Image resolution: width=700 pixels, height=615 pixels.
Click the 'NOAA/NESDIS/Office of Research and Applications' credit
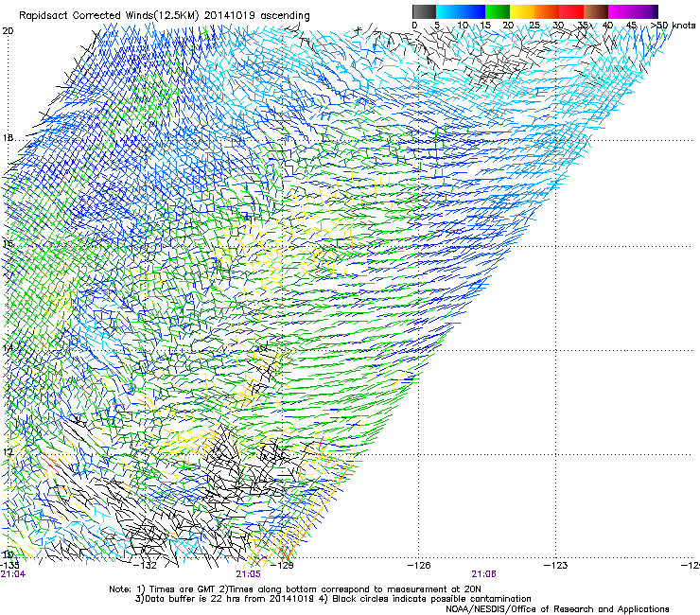(557, 609)
